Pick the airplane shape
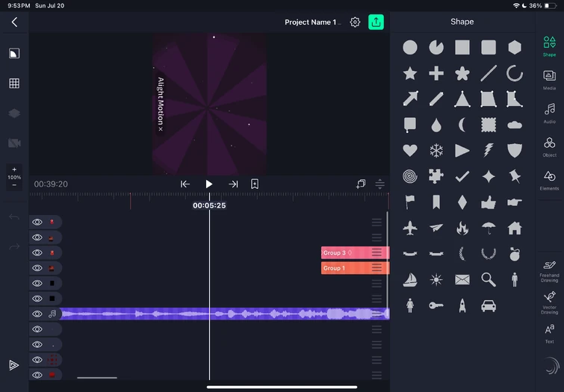The width and height of the screenshot is (564, 392). 410,228
